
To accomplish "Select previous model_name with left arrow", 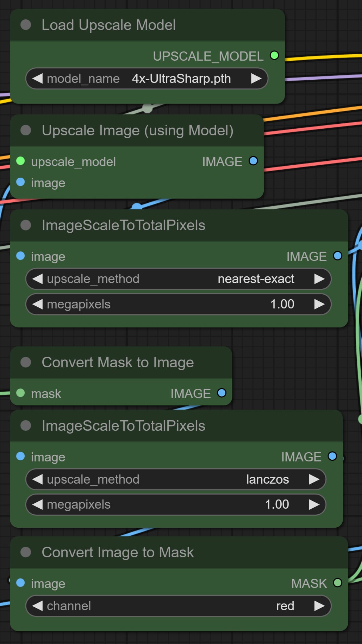I will click(x=37, y=79).
